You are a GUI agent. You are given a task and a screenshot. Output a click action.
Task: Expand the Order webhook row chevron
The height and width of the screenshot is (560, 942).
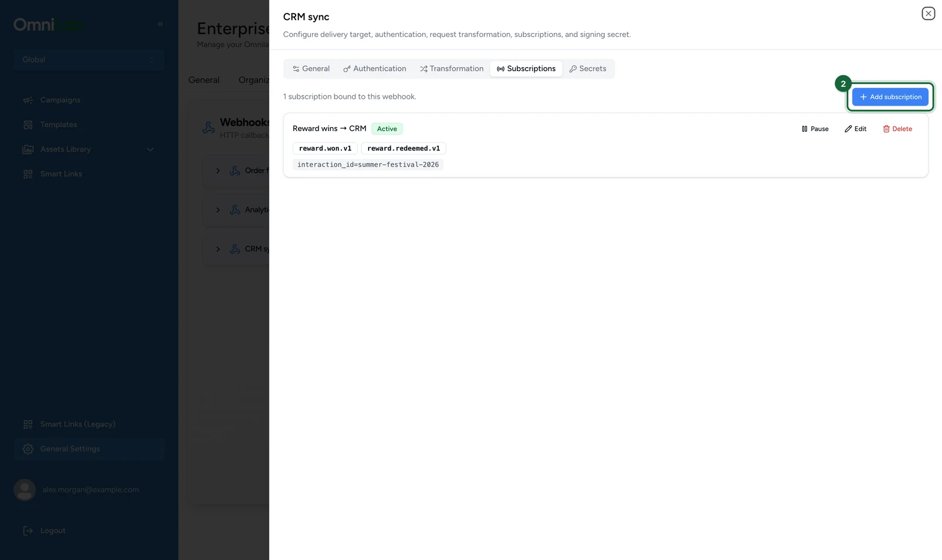click(x=218, y=171)
